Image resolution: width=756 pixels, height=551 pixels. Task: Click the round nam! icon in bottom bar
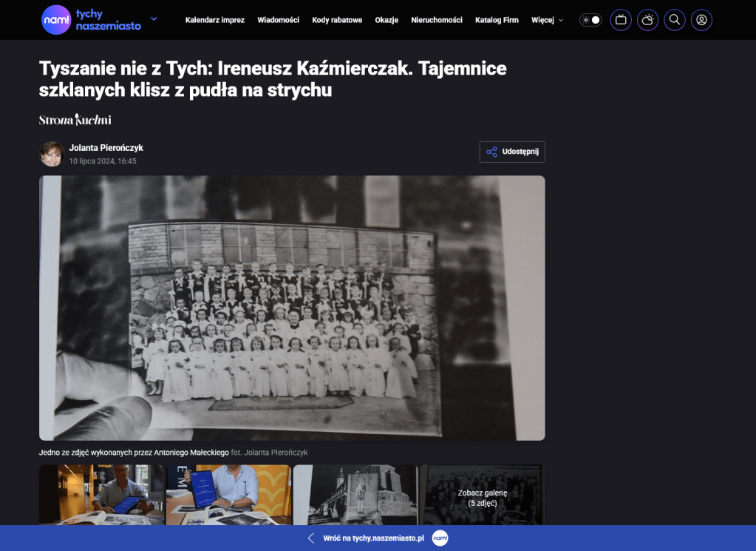point(440,538)
